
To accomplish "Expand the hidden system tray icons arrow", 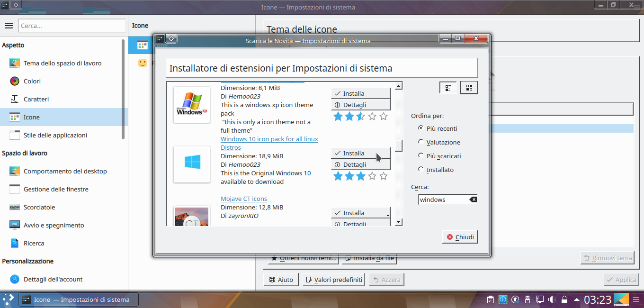I will [576, 299].
